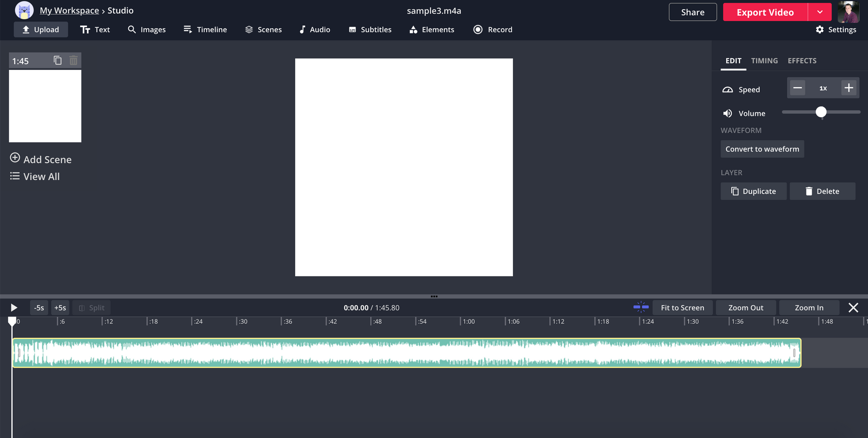Open Settings with the gear icon
Viewport: 868px width, 438px height.
pos(836,30)
